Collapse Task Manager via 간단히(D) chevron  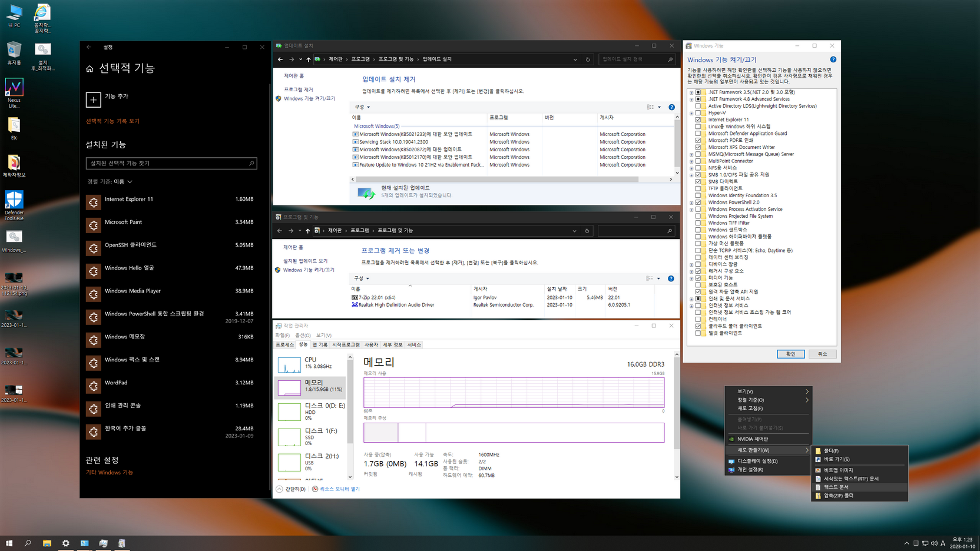279,489
